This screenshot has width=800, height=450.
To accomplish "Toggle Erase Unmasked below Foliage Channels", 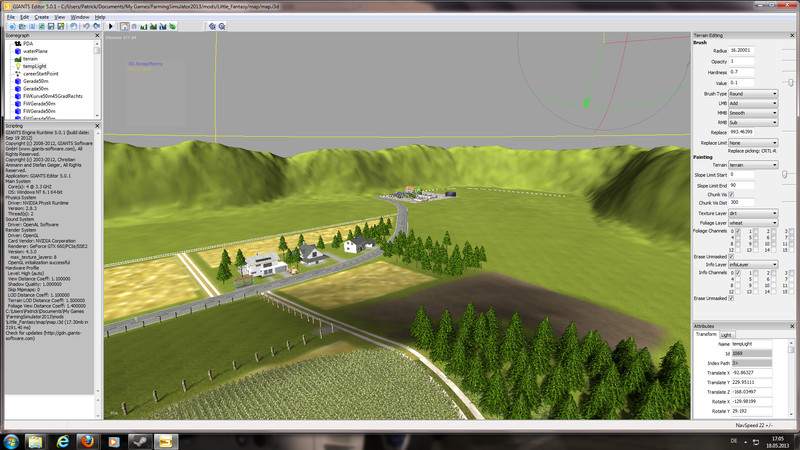I will coord(731,257).
